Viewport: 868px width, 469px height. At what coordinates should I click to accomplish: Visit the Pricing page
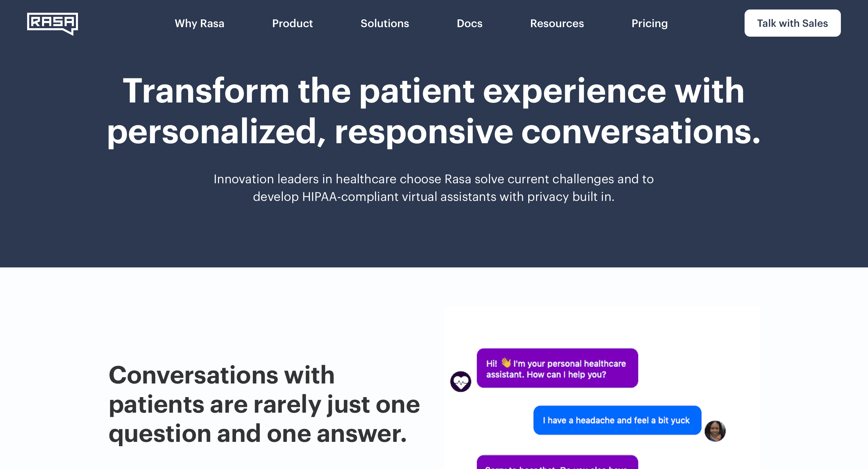649,23
